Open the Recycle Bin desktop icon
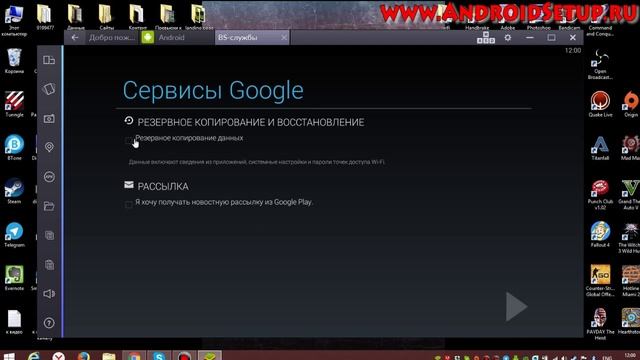Viewport: 640px width, 360px height. tap(14, 61)
